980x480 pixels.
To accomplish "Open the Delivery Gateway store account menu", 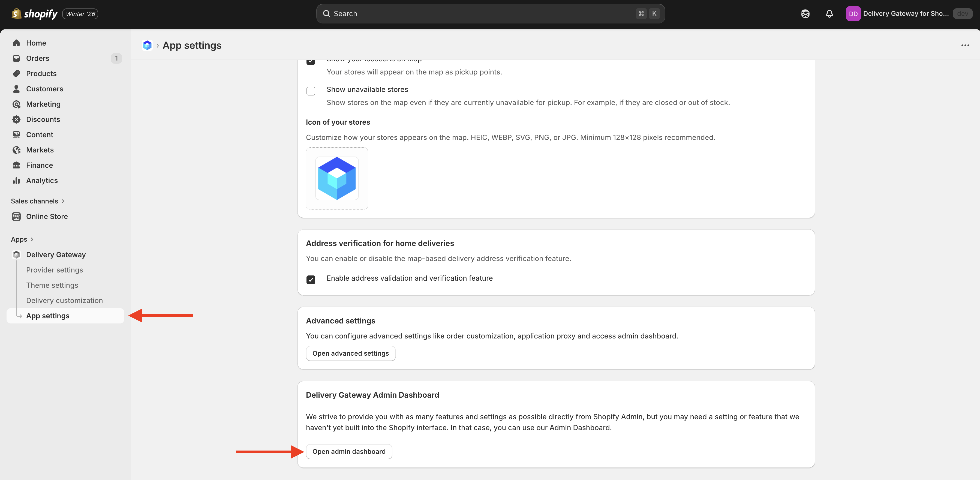I will [906, 14].
